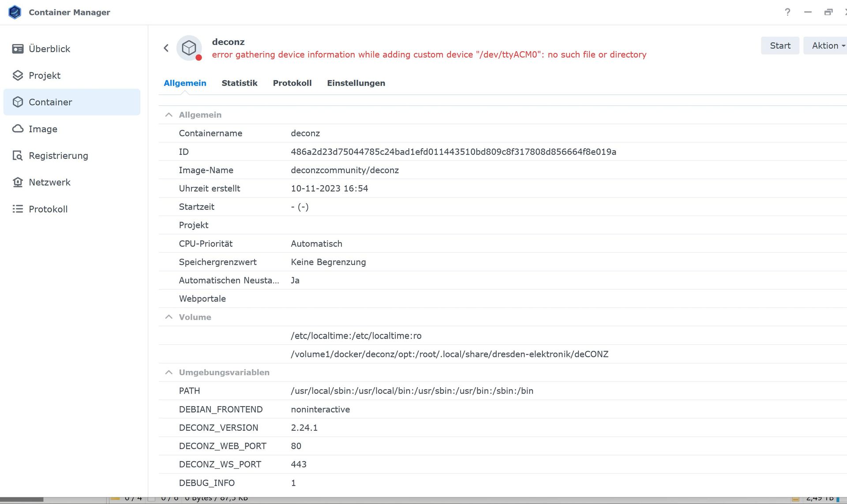The width and height of the screenshot is (847, 504).
Task: Collapse the Volume section
Action: (169, 317)
